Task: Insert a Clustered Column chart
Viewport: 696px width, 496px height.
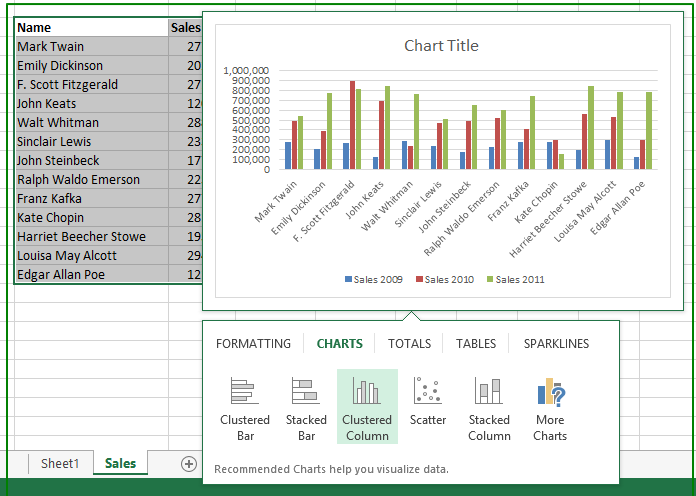Action: coord(366,391)
